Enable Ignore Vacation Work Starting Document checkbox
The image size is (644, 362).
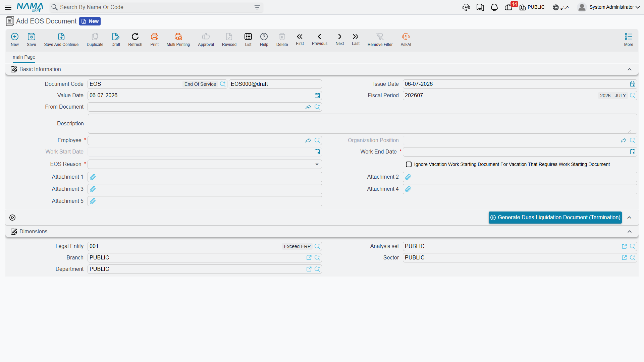point(409,164)
